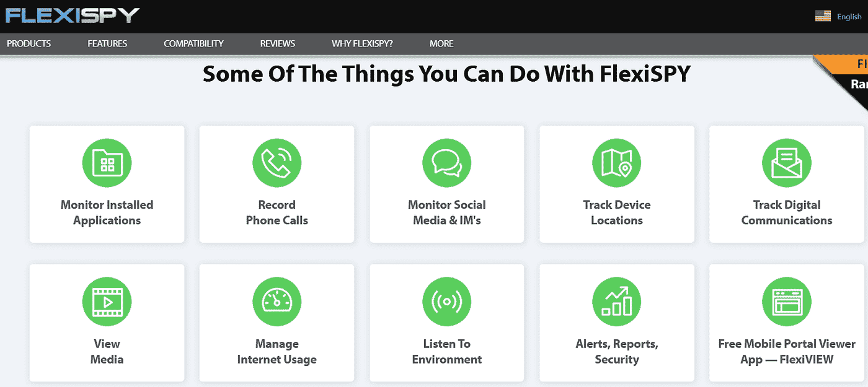The image size is (868, 387).
Task: Open the Alerts, Reports, Security label
Action: pos(617,351)
